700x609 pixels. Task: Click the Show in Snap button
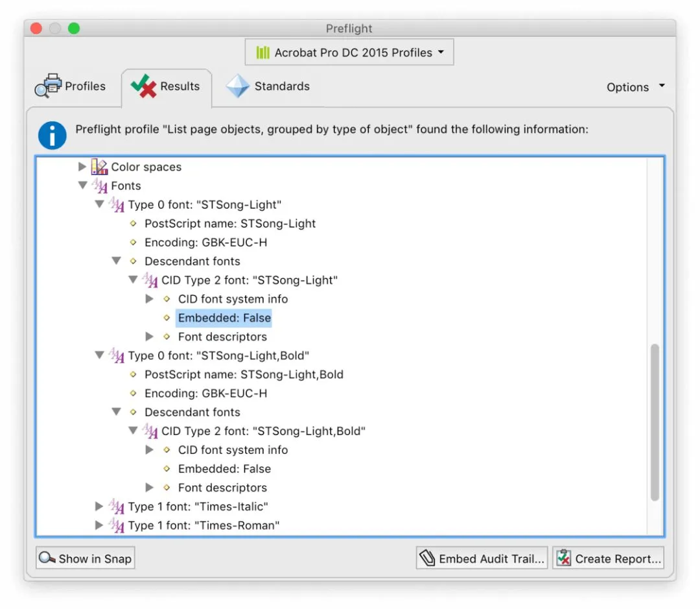click(x=86, y=558)
